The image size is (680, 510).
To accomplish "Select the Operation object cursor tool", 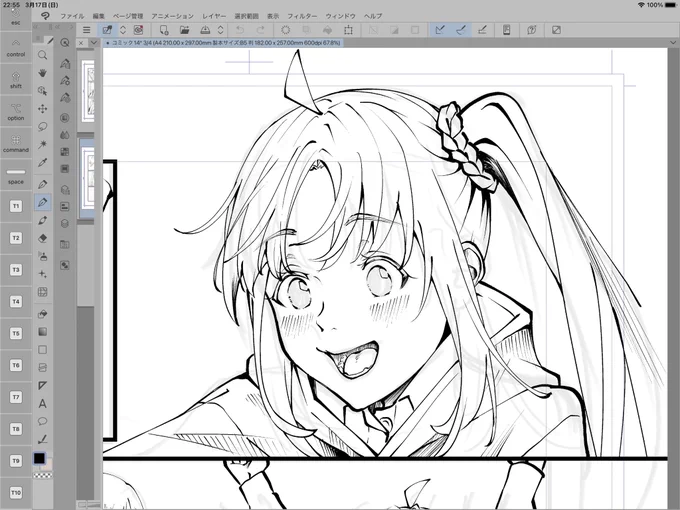I will [x=42, y=91].
